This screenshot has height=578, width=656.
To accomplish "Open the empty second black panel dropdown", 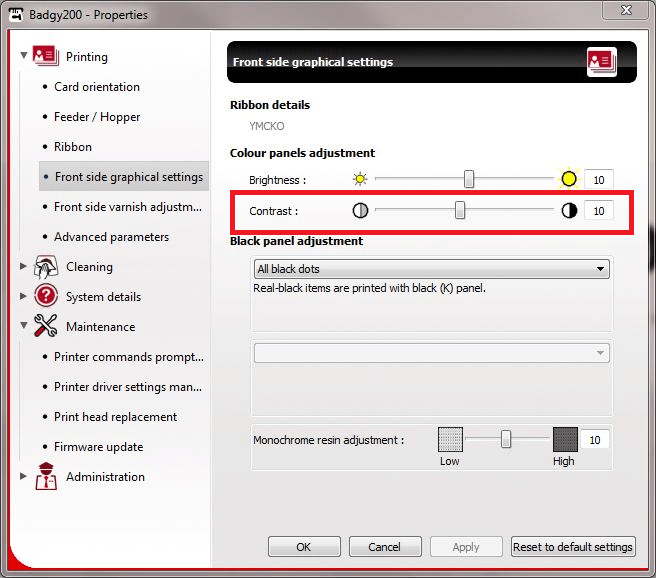I will click(x=431, y=353).
